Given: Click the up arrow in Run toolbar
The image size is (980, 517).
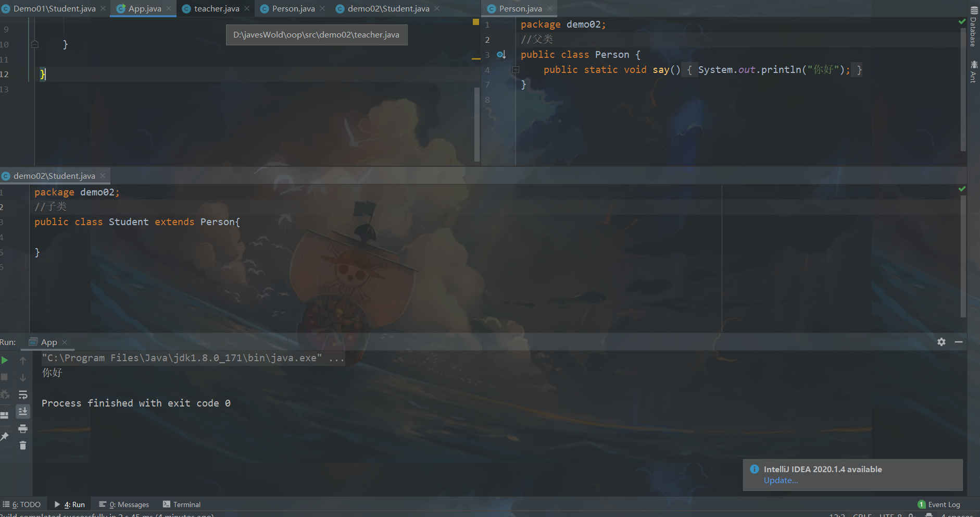Looking at the screenshot, I should pos(23,360).
